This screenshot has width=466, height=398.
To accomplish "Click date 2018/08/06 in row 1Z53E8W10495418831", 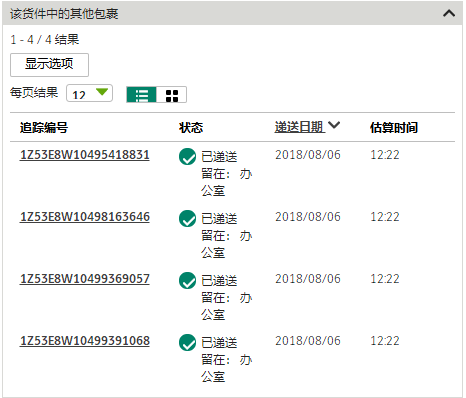I will click(308, 155).
